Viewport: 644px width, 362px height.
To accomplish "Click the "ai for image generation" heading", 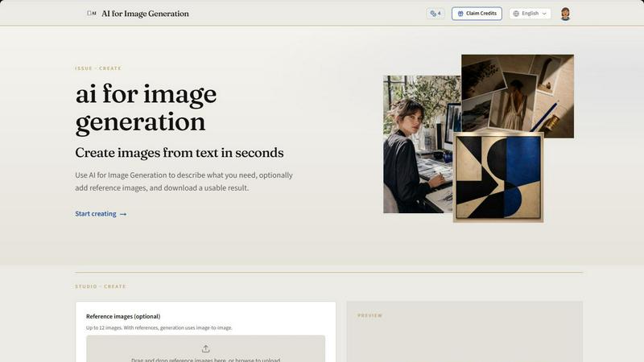I will click(x=146, y=109).
